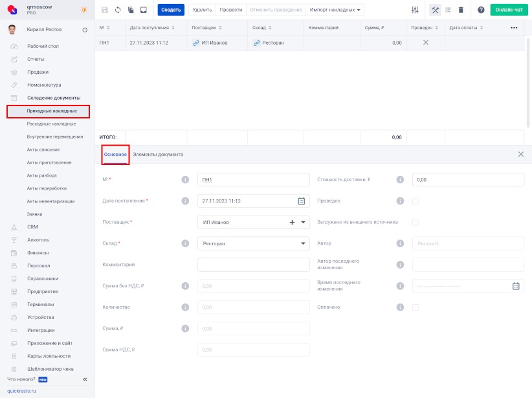Click the list view icon
The height and width of the screenshot is (398, 532).
pos(448,10)
